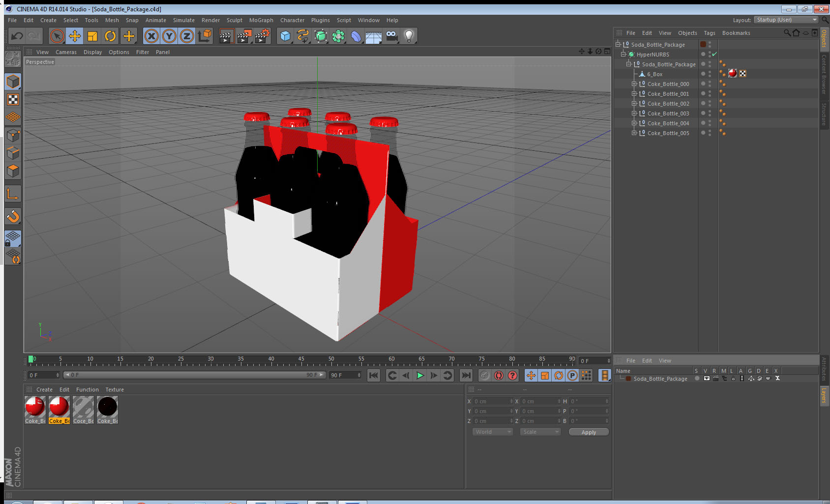Open the spline pen tools
Image resolution: width=830 pixels, height=504 pixels.
click(303, 36)
